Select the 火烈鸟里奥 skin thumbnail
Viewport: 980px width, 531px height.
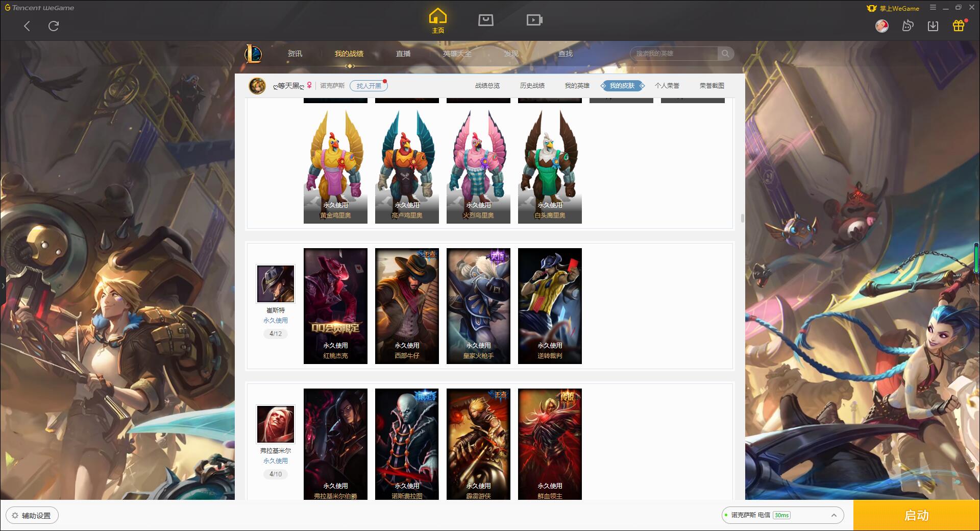(x=478, y=166)
